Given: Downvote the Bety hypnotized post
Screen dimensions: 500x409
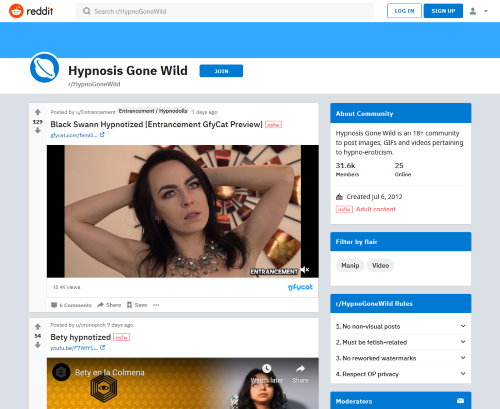Looking at the screenshot, I should [x=38, y=345].
